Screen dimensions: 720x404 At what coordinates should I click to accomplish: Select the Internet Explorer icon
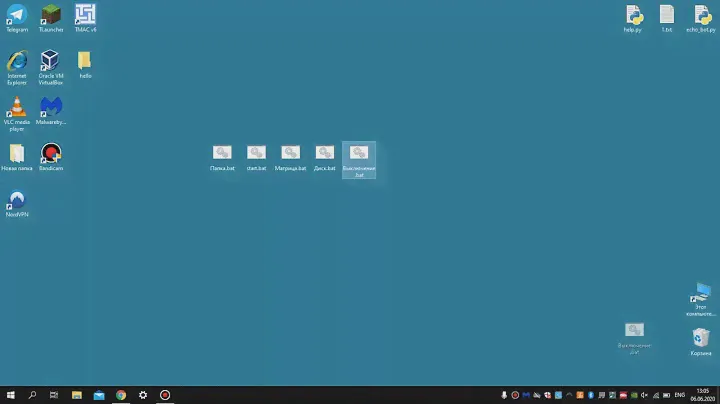click(x=17, y=61)
